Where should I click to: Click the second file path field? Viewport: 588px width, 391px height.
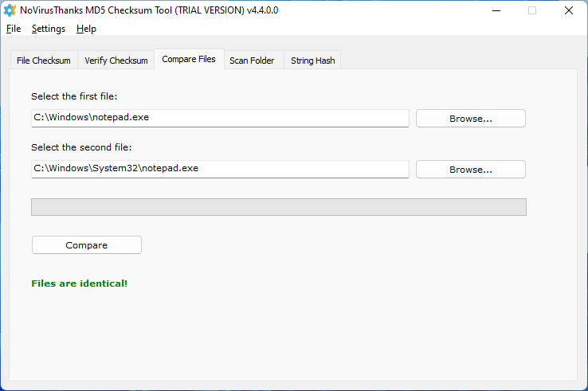point(220,169)
